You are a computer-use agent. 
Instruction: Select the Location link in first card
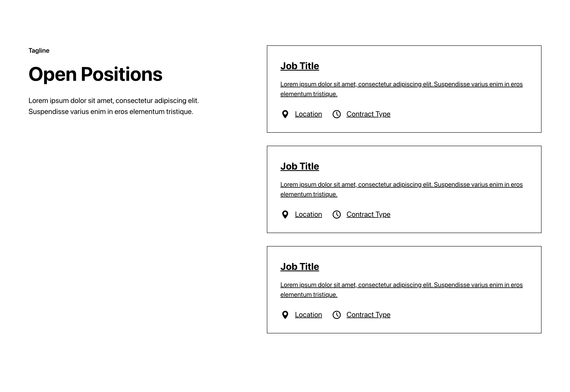pos(308,114)
